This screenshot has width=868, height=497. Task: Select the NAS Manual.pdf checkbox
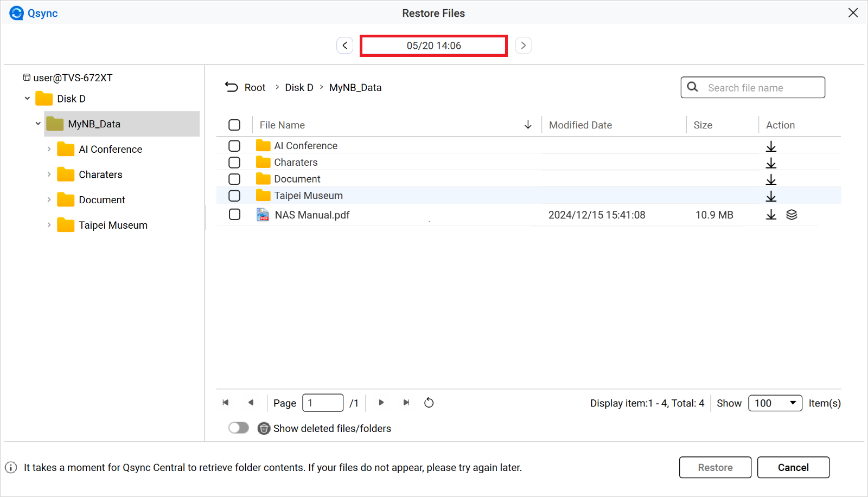[234, 215]
